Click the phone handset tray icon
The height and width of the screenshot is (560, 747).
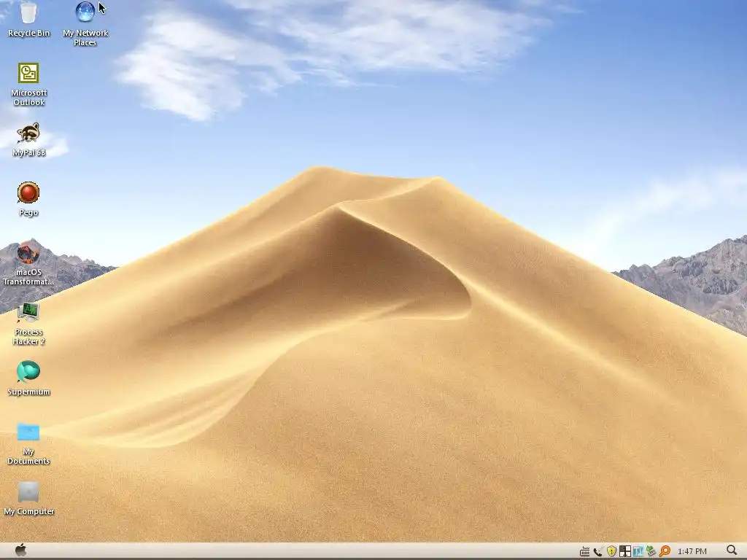pyautogui.click(x=598, y=551)
